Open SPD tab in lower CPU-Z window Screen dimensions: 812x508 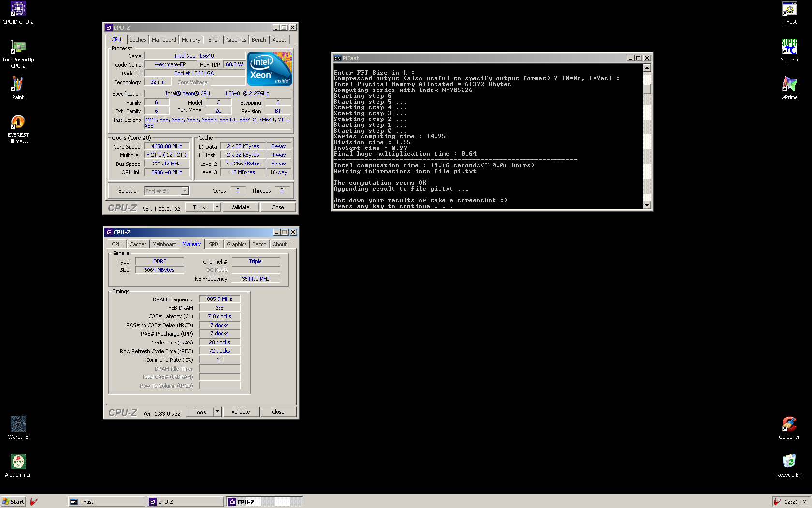214,244
